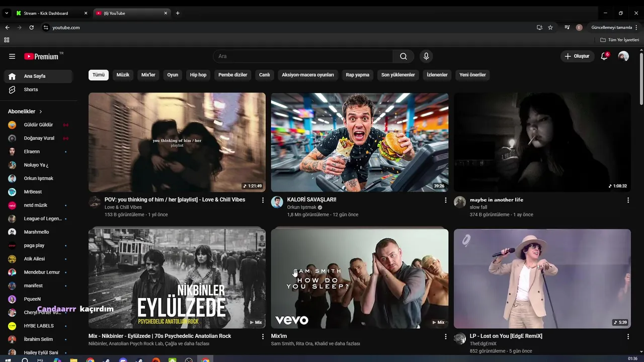
Task: Select the Mix'ler filter chip
Action: tap(148, 75)
